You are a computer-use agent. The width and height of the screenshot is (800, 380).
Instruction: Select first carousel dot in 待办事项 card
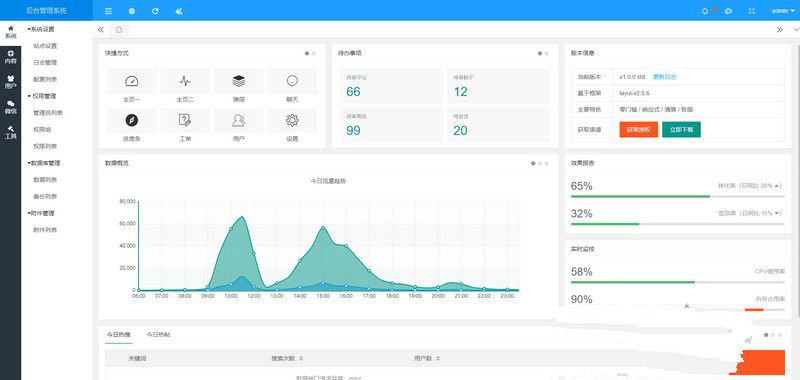[x=540, y=53]
